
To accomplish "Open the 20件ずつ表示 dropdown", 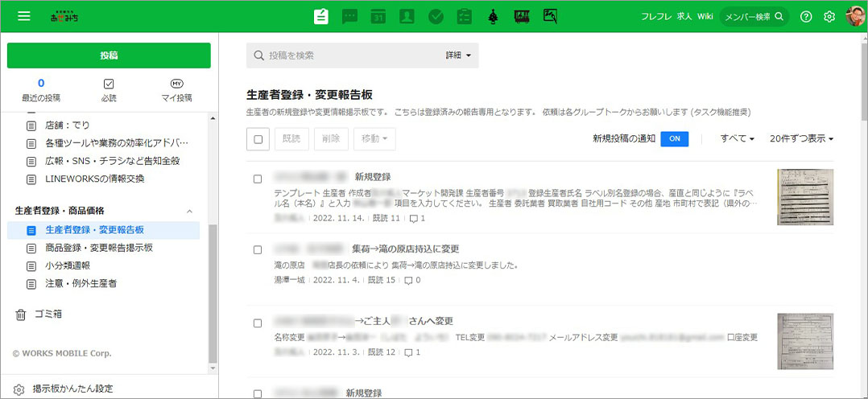I will tap(800, 139).
